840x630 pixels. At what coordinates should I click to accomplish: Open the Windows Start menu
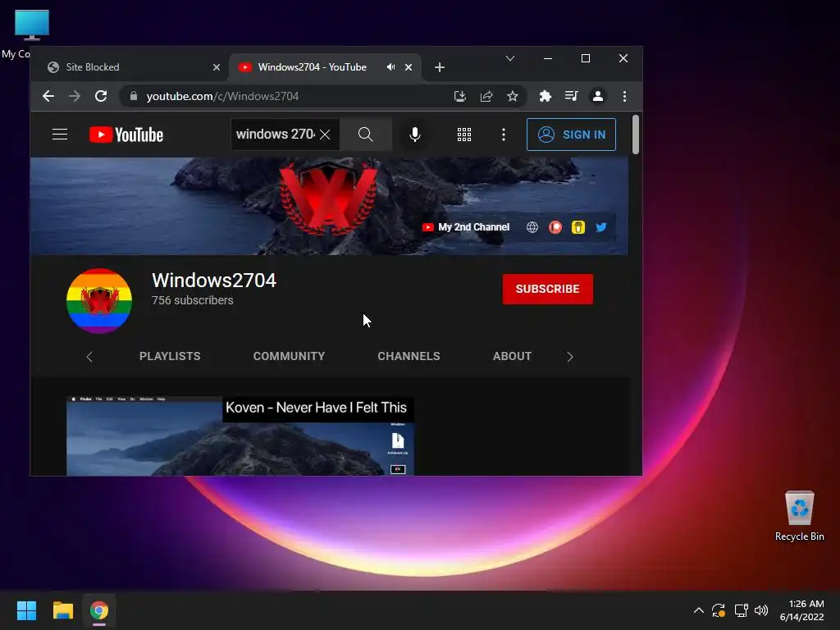pos(26,610)
